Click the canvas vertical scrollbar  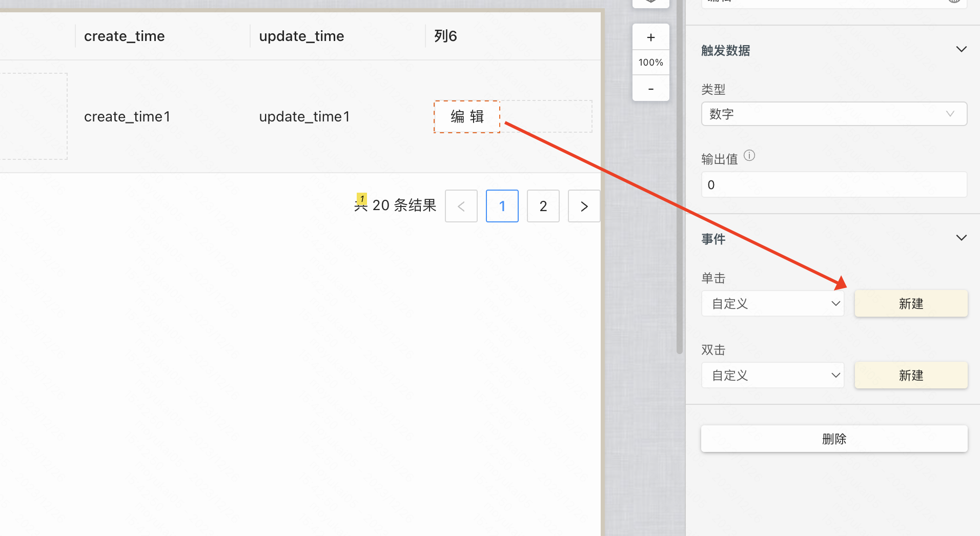coord(680,177)
